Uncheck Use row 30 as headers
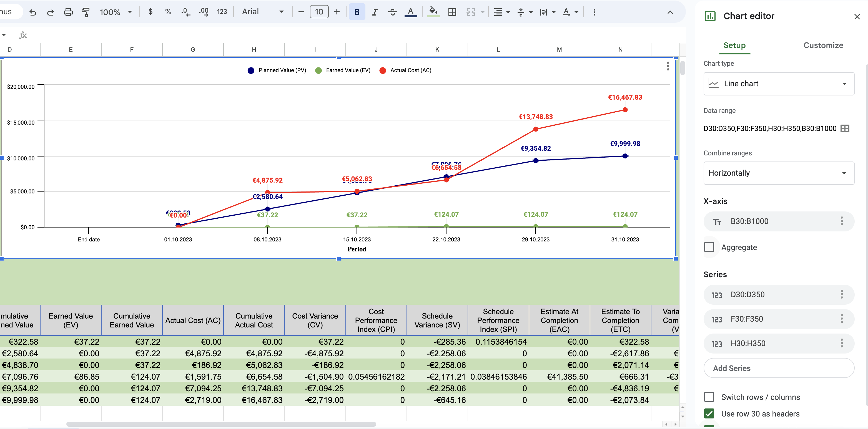The image size is (868, 429). click(709, 413)
